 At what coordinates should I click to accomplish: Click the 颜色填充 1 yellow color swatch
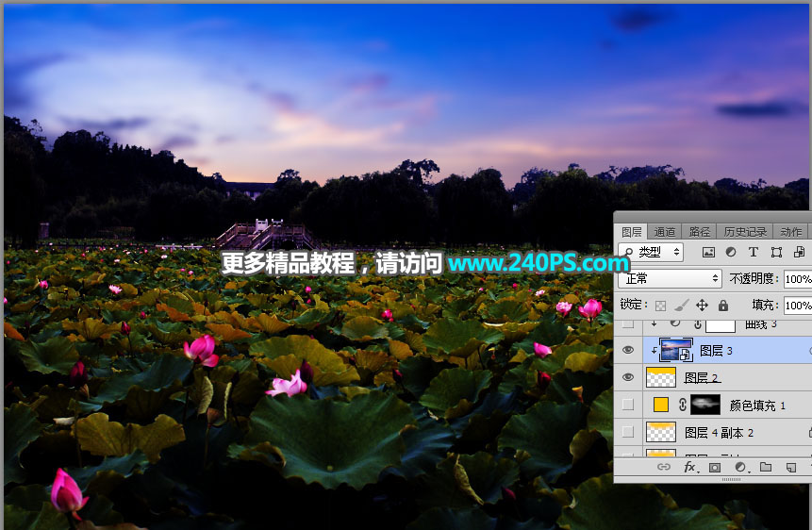[660, 405]
